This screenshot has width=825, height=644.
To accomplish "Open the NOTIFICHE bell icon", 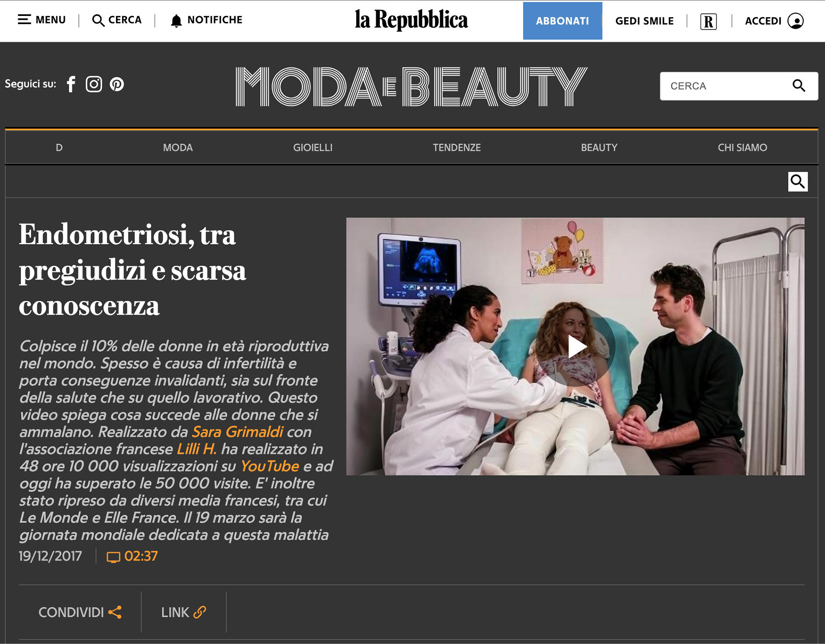I will pos(176,21).
